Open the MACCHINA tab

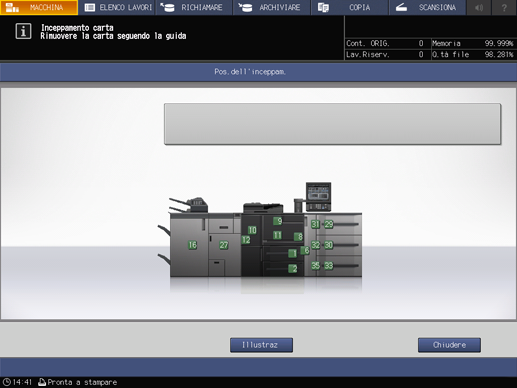click(39, 7)
